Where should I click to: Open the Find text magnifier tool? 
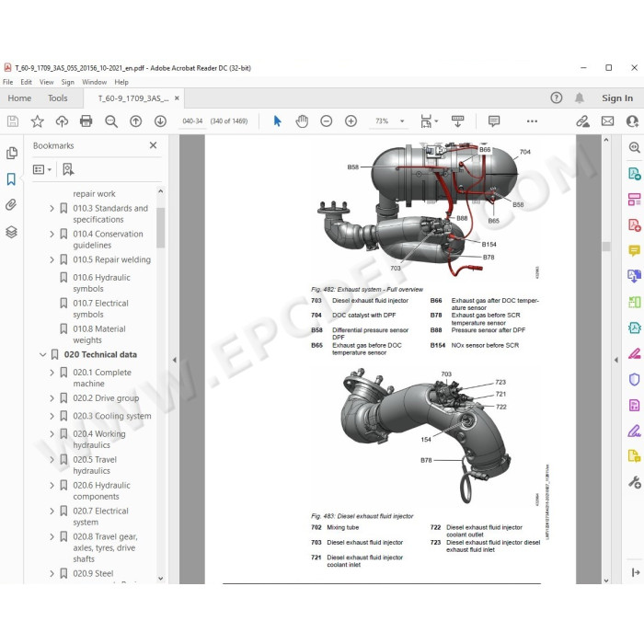(111, 121)
